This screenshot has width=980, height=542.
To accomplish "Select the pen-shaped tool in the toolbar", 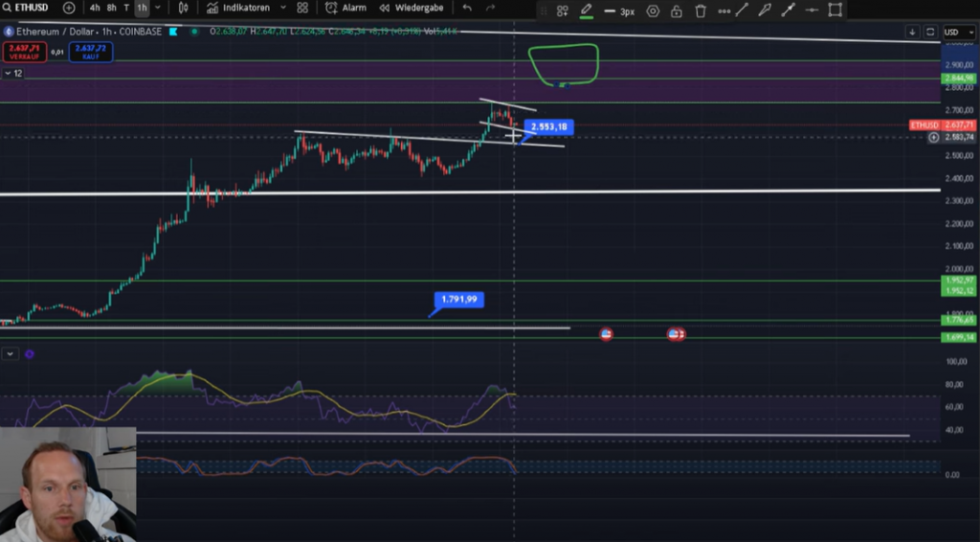I will coord(765,10).
